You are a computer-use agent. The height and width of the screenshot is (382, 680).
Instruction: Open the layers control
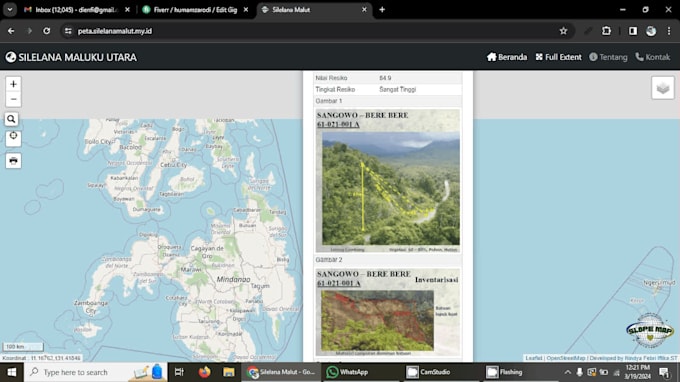(x=663, y=88)
